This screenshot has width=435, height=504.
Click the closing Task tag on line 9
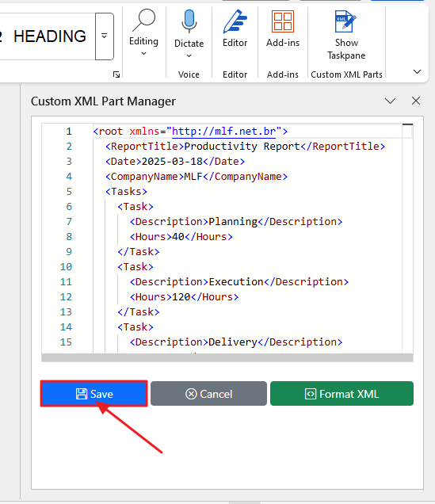[139, 252]
